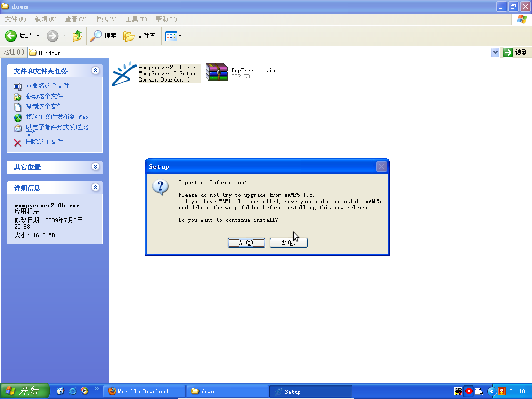This screenshot has width=532, height=399.
Task: Click the rename file task icon
Action: tap(18, 87)
